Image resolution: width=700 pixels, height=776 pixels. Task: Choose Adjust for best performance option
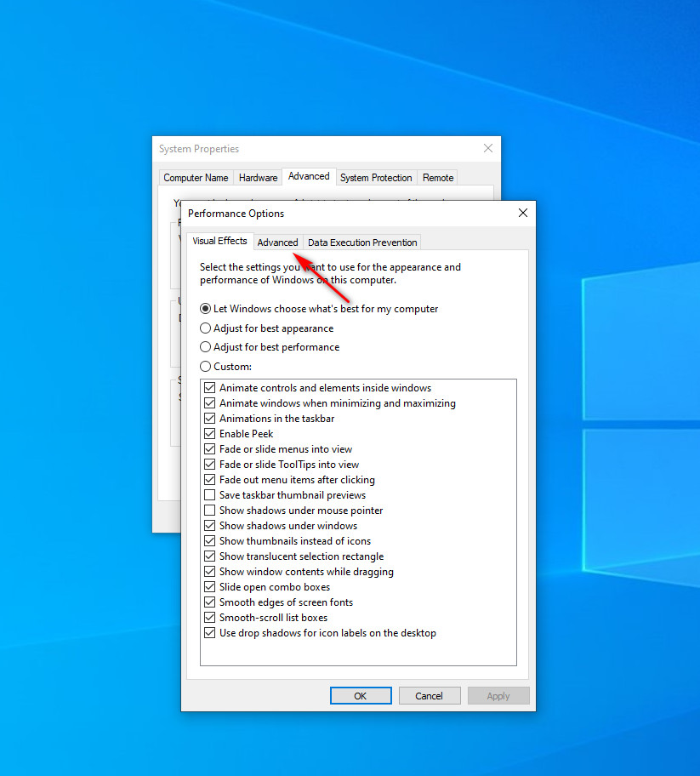click(x=206, y=347)
